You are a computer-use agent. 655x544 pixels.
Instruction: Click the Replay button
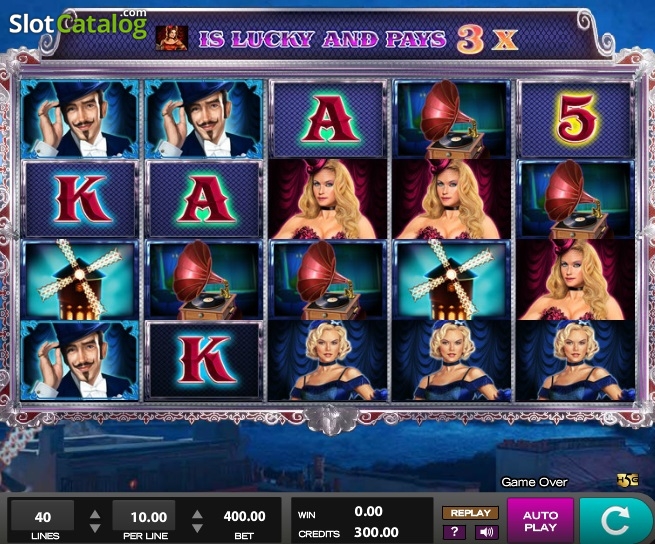[x=470, y=513]
